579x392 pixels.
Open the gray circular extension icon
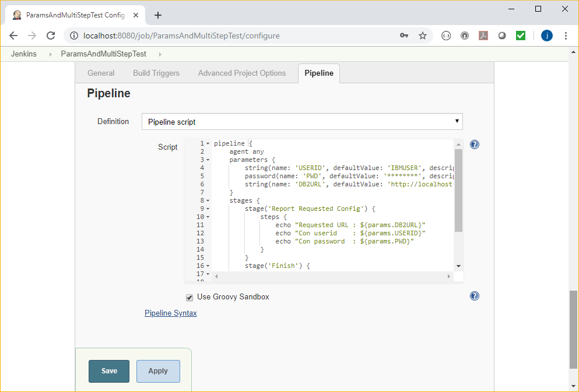pos(465,36)
